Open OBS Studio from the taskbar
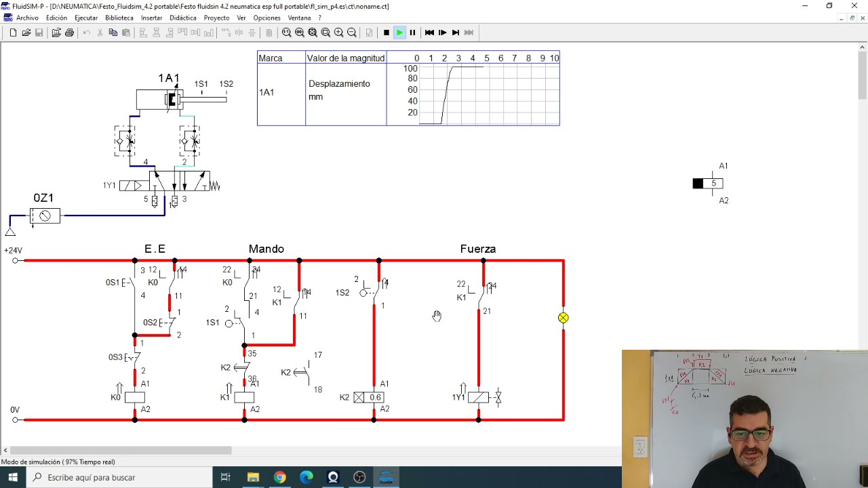 (359, 477)
